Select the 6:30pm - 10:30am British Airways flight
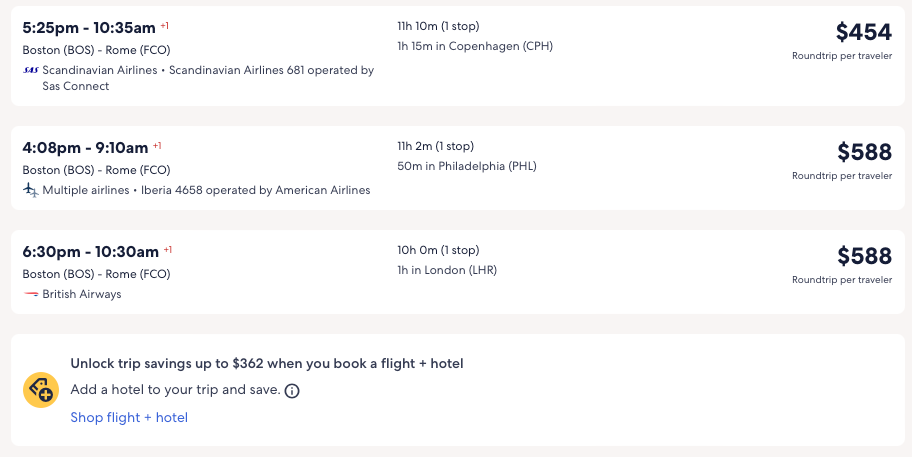The image size is (912, 457). point(90,251)
